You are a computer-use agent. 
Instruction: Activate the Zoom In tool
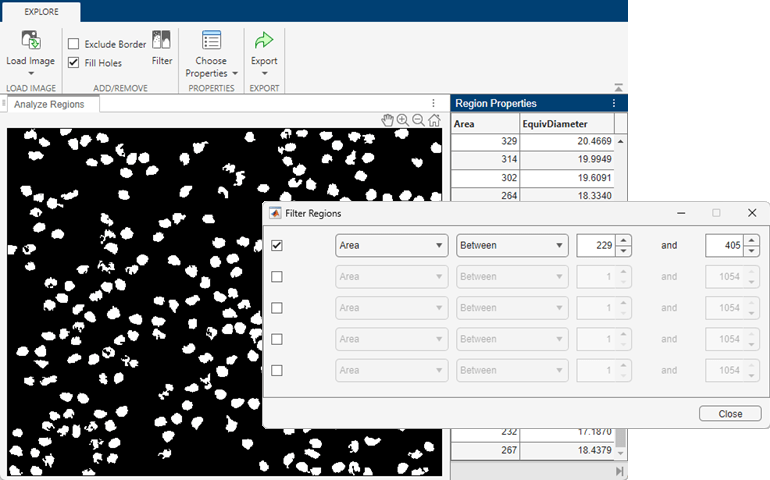tap(403, 120)
